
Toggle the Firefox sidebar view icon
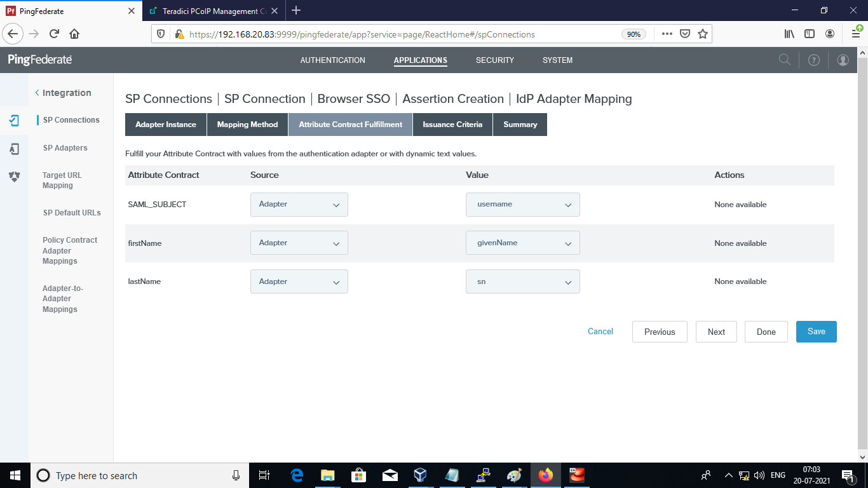(x=810, y=34)
